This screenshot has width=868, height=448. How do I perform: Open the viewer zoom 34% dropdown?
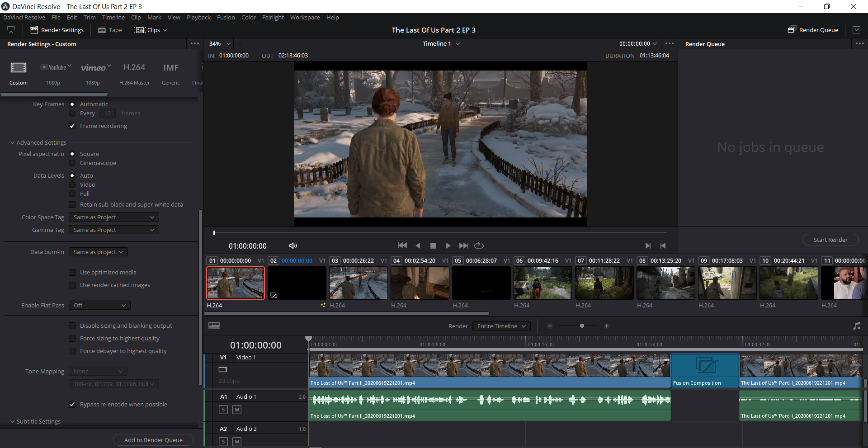pos(220,44)
